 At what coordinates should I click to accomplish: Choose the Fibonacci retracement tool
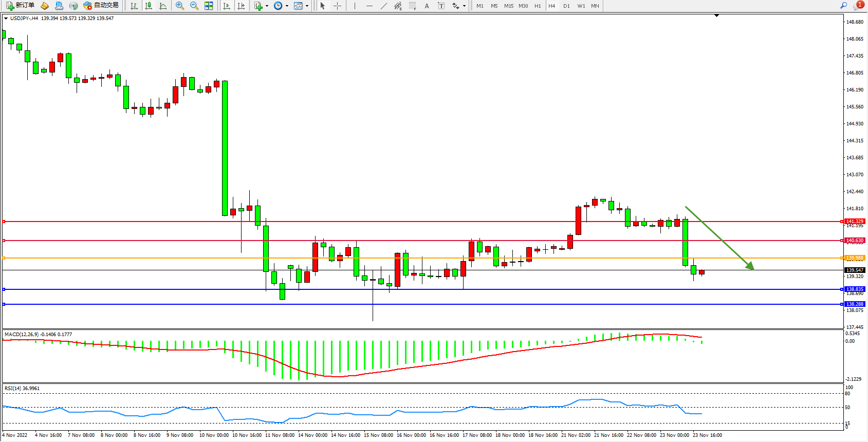413,6
